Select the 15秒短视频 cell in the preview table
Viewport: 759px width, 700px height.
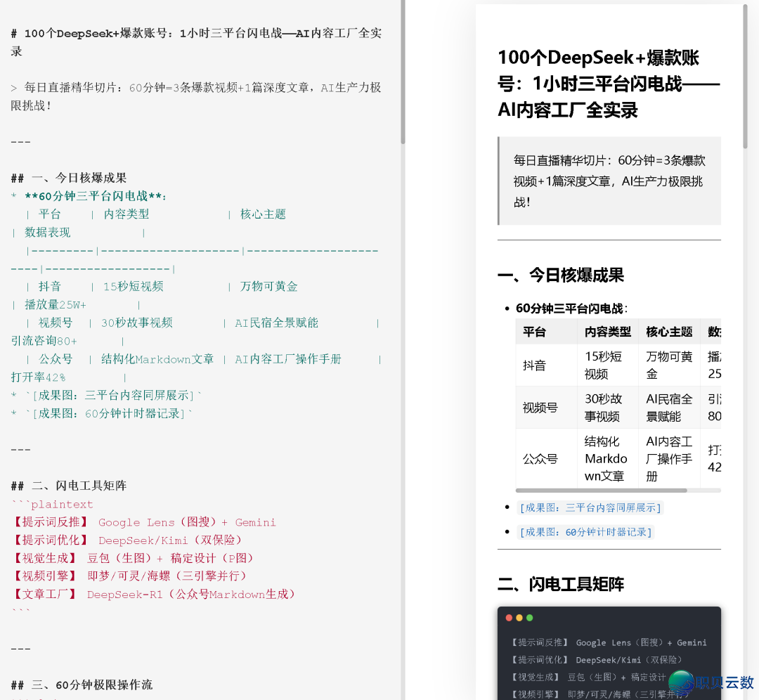pyautogui.click(x=608, y=365)
